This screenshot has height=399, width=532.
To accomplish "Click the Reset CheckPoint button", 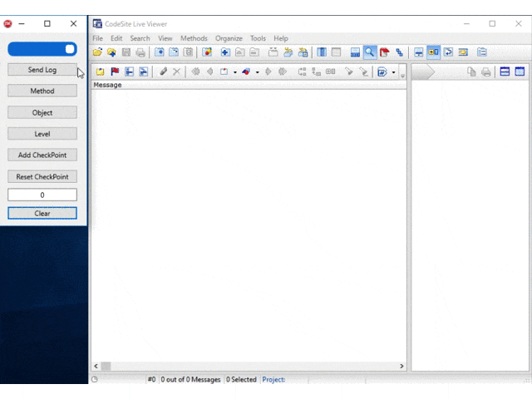I will pos(42,176).
